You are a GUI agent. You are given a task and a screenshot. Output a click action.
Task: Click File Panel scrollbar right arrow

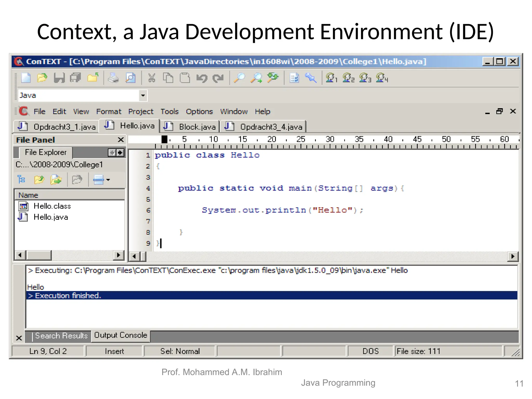point(119,255)
